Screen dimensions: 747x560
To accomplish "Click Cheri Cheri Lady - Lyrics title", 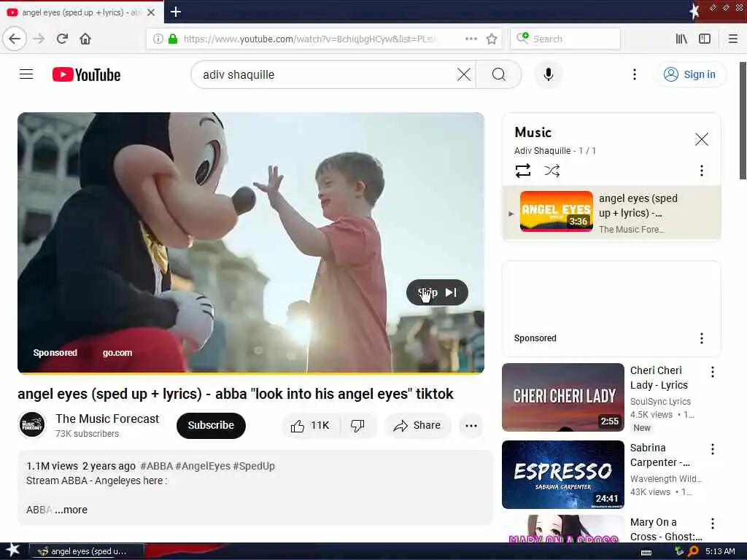I will click(x=659, y=378).
